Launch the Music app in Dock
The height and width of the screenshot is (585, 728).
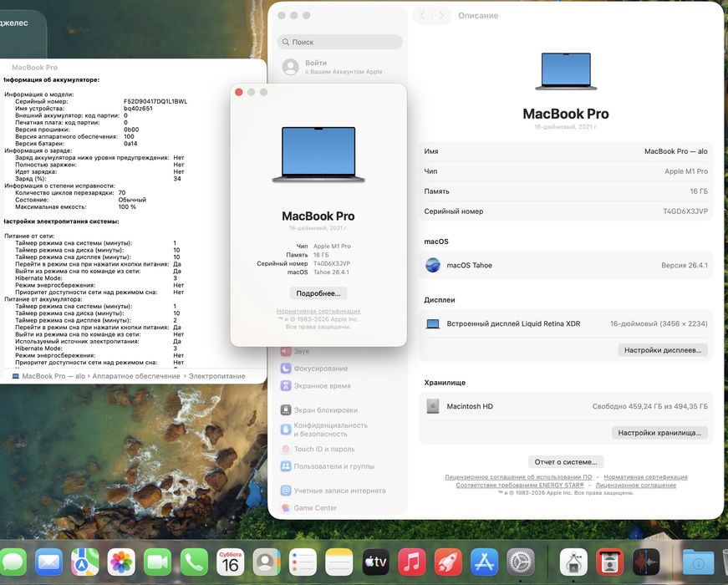tap(412, 562)
